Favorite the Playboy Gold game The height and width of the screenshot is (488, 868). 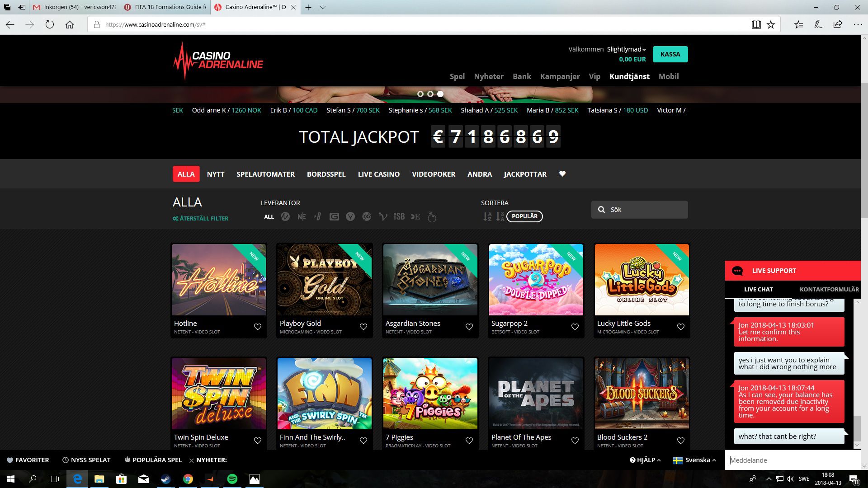point(363,327)
